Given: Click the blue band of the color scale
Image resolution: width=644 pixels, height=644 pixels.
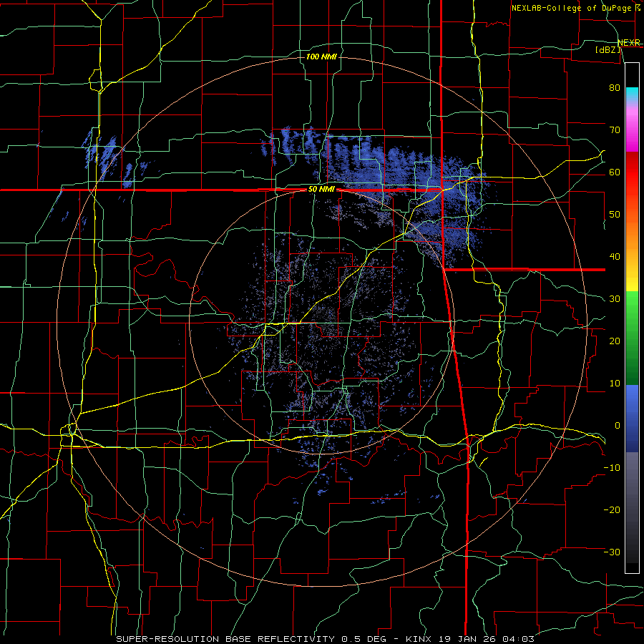Looking at the screenshot, I should 632,418.
